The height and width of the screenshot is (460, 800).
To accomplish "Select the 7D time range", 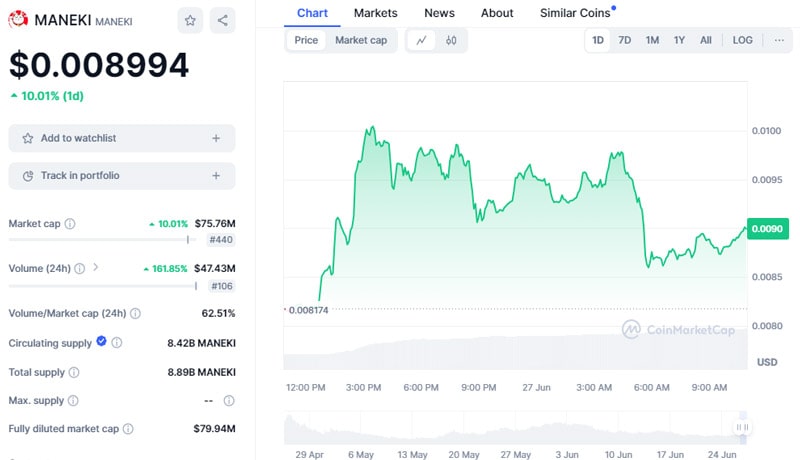I will (x=624, y=40).
